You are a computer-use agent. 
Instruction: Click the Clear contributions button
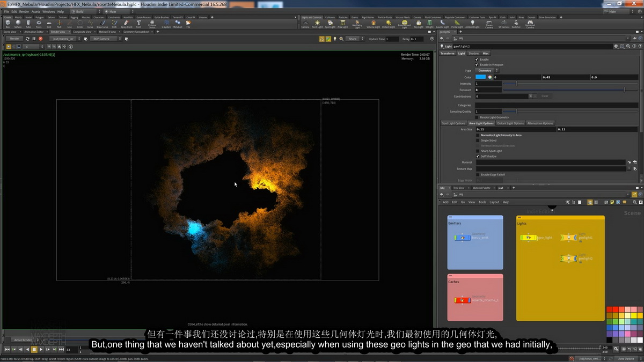[545, 96]
